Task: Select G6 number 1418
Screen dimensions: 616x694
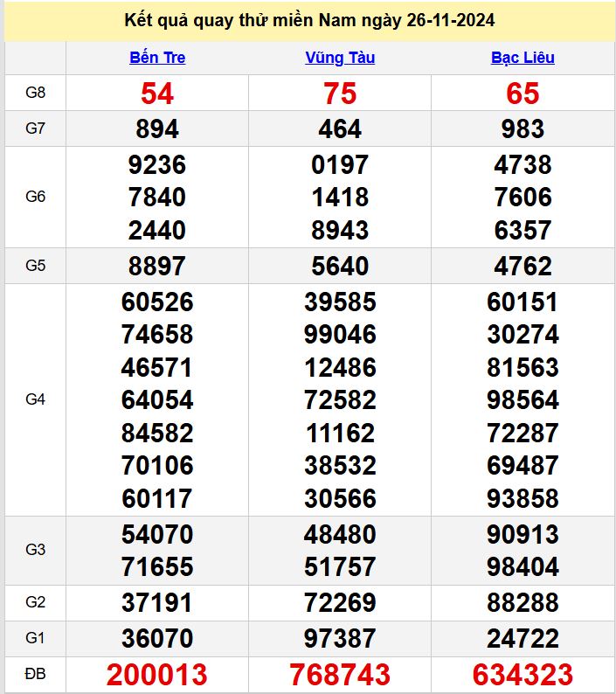Action: click(340, 197)
